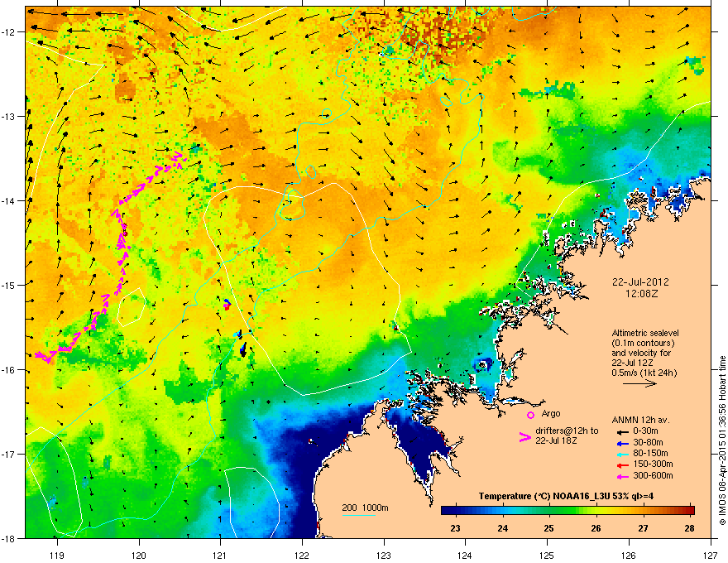Click the colorbar tick label 25
Screen dimensions: 728x563
click(549, 528)
